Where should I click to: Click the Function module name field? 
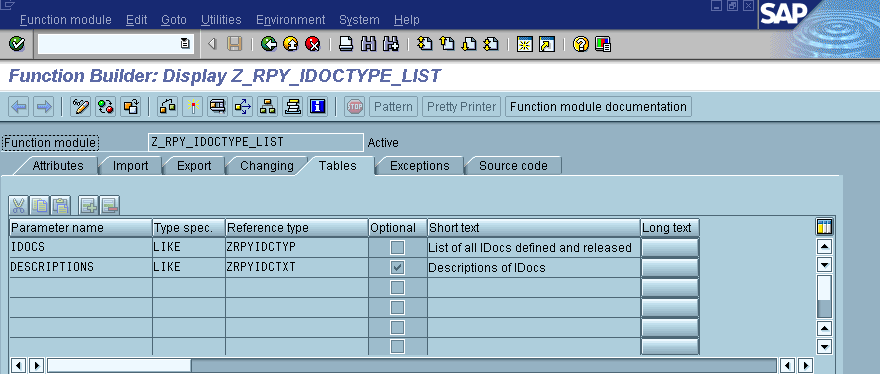256,142
